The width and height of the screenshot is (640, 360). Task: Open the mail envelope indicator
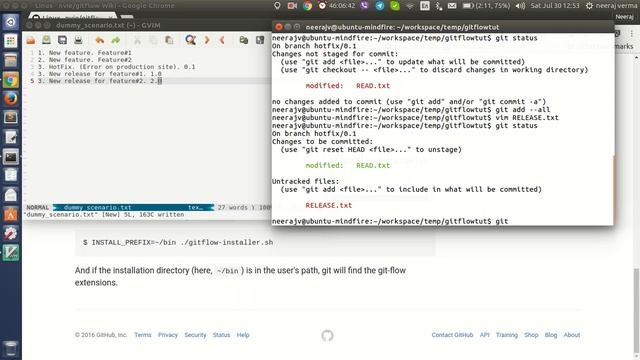(x=452, y=6)
